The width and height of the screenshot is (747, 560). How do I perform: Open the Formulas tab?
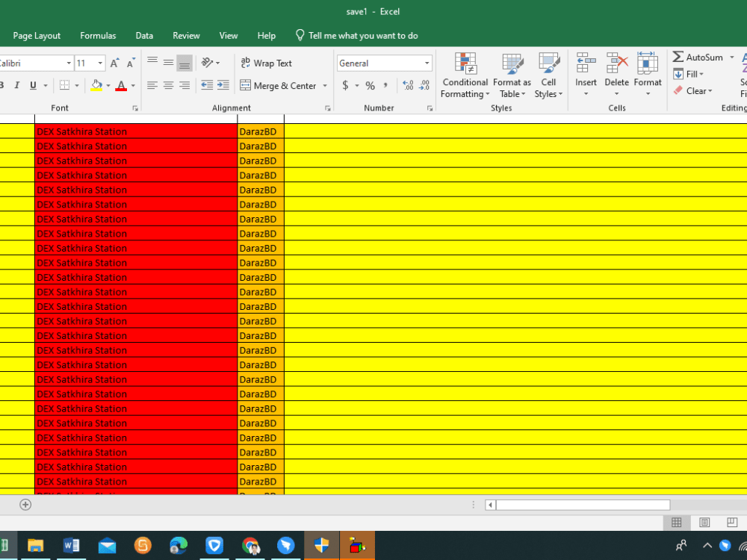coord(98,36)
